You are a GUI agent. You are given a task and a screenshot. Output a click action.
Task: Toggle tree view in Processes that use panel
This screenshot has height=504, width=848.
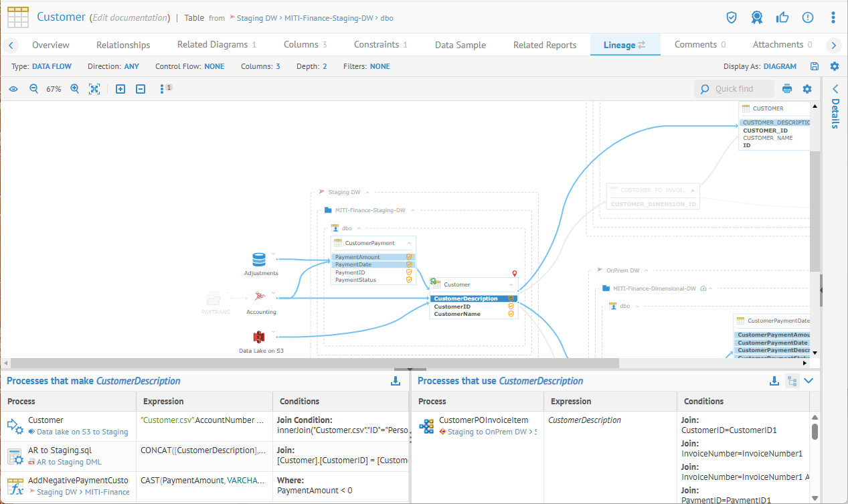pyautogui.click(x=792, y=381)
